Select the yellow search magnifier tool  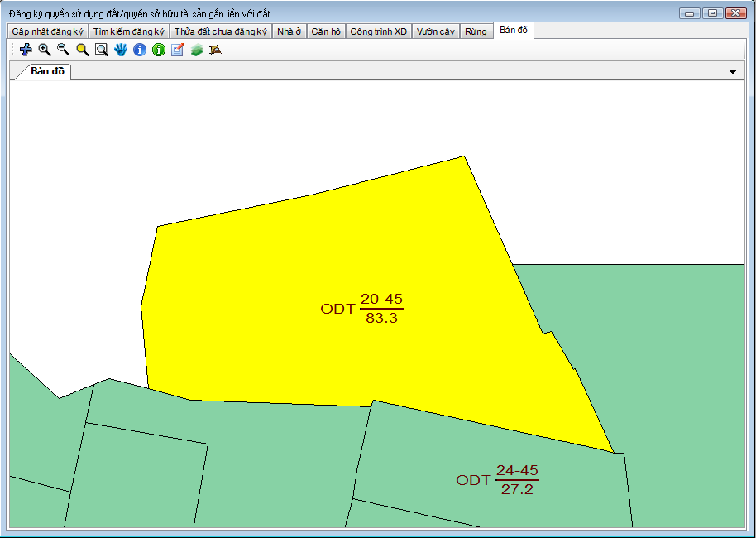pos(81,50)
